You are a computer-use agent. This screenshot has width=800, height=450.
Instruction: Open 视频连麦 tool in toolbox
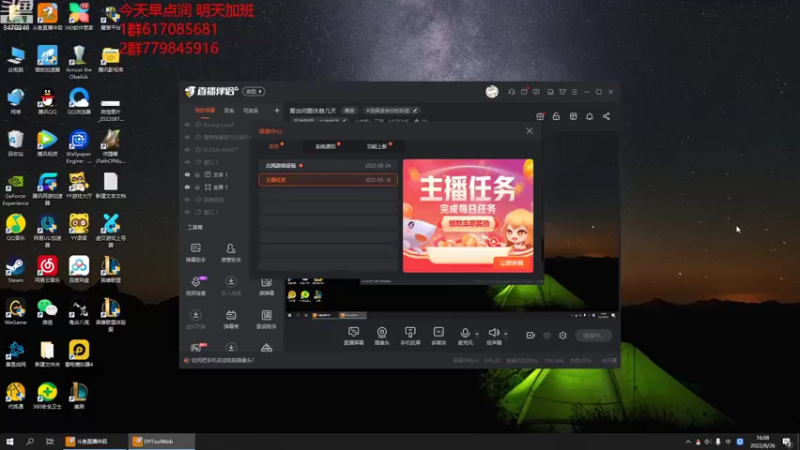(x=195, y=286)
